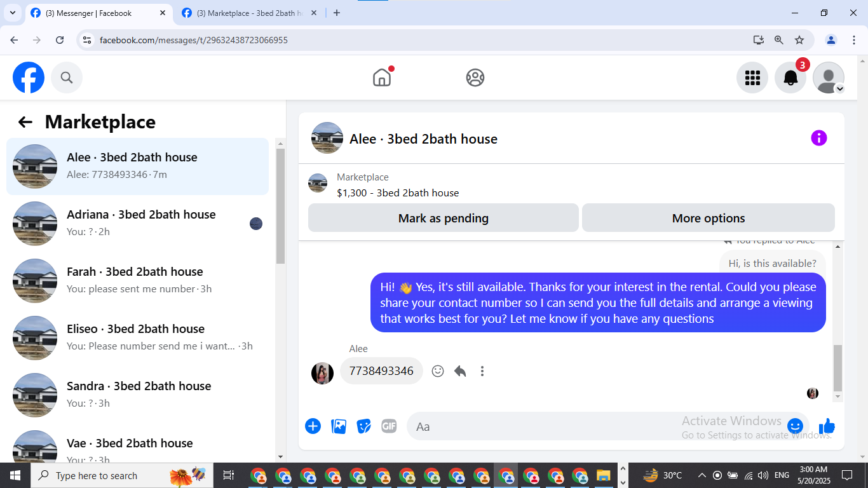Choose a sticker in composer
The image size is (868, 488).
(363, 426)
